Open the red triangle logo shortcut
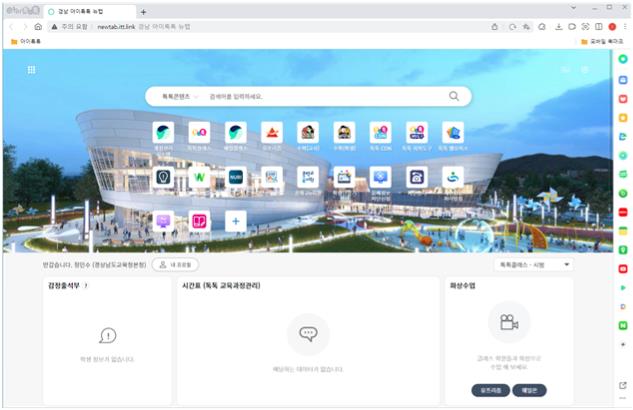The width and height of the screenshot is (633, 410). coord(272,132)
